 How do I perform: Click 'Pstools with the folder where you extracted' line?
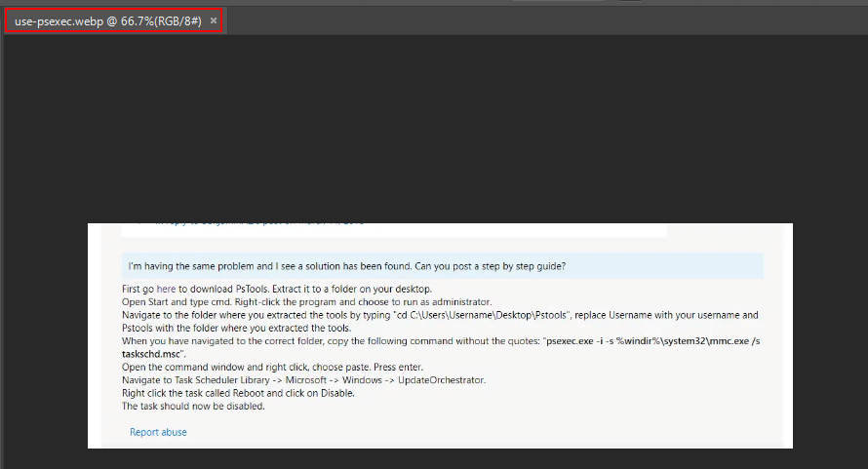pyautogui.click(x=236, y=329)
